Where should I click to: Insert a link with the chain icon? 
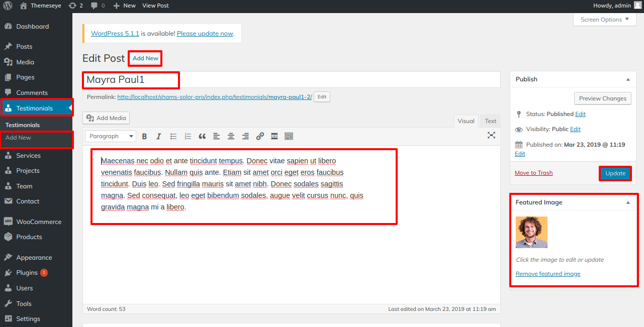click(260, 136)
